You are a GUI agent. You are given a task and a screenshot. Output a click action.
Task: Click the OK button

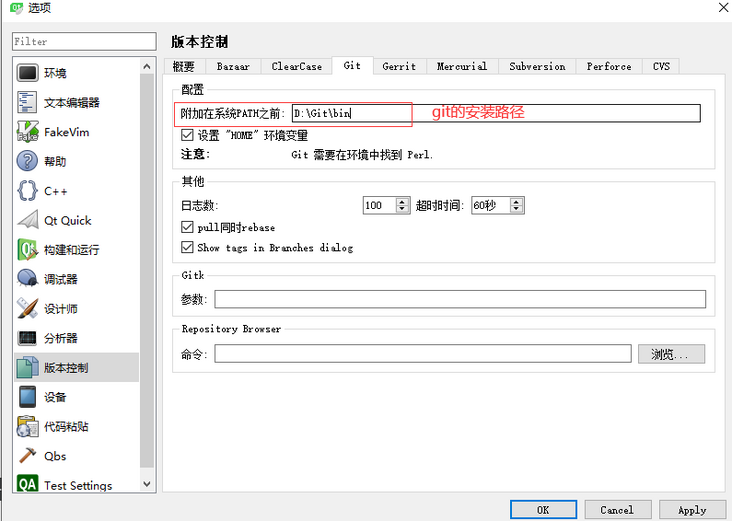coord(543,510)
